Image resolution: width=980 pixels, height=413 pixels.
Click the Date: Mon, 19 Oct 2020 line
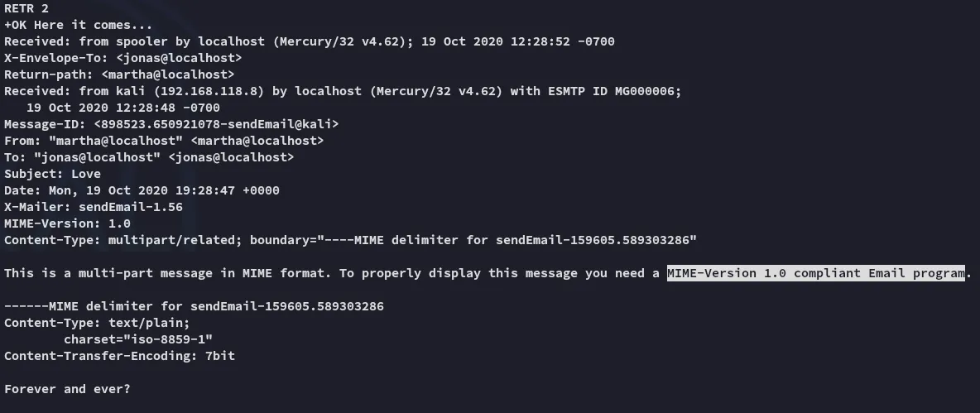click(x=142, y=190)
